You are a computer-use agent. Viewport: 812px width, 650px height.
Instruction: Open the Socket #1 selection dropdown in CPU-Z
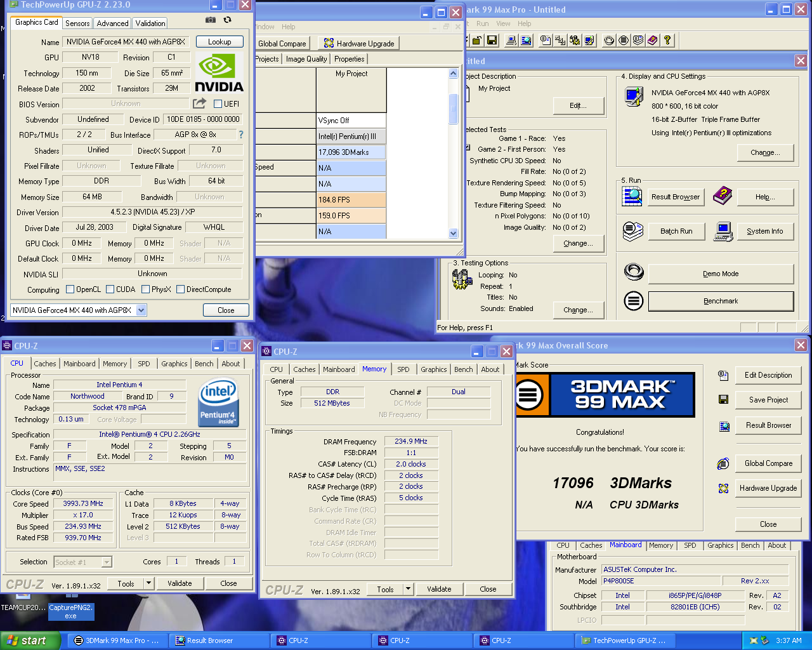tap(107, 562)
